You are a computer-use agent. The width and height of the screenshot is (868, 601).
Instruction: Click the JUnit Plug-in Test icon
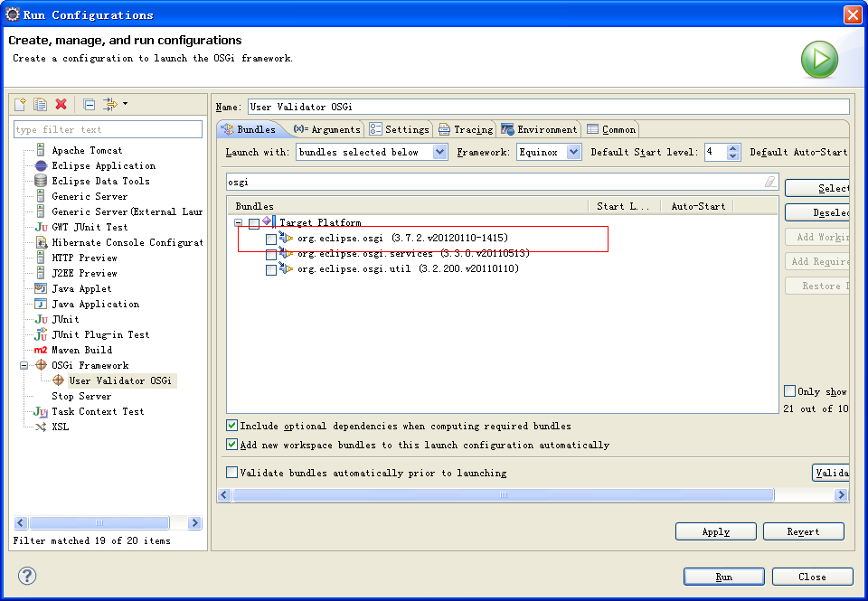tap(41, 334)
